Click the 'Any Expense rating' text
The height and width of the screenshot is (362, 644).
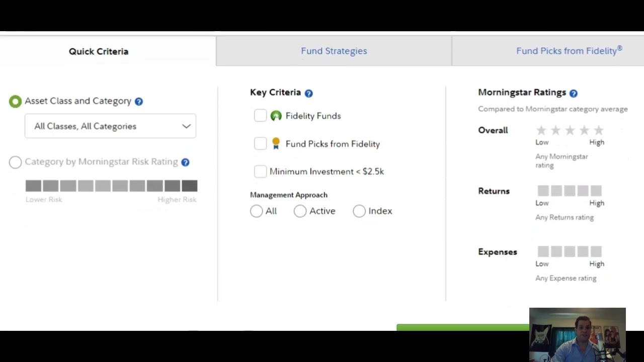click(566, 278)
